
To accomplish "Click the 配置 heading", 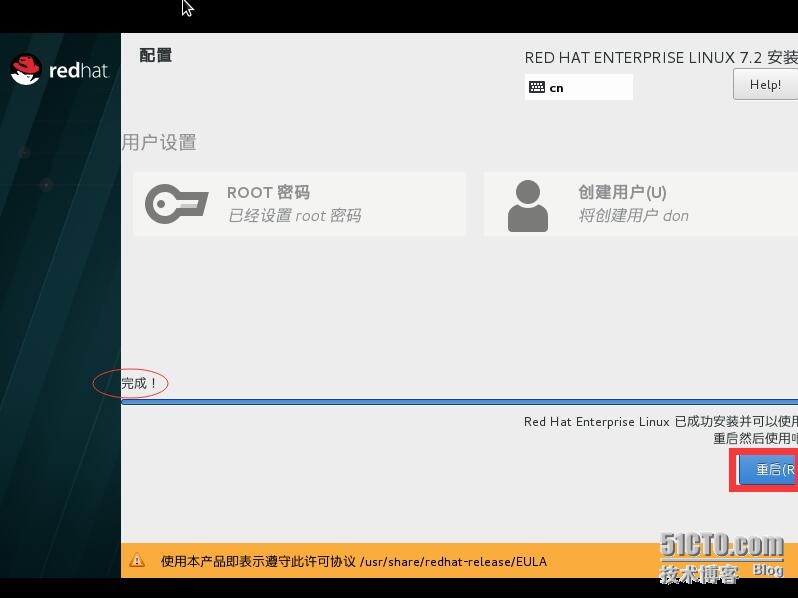I will click(x=156, y=55).
